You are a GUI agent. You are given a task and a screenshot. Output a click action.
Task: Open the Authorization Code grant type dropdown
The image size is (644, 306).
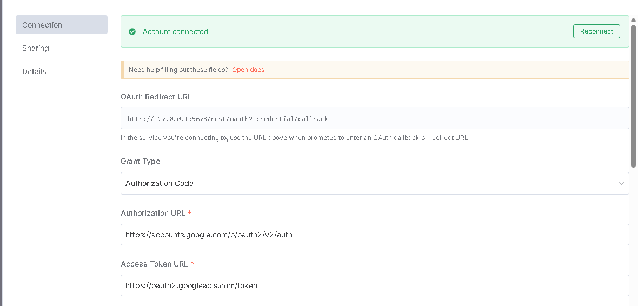point(375,183)
